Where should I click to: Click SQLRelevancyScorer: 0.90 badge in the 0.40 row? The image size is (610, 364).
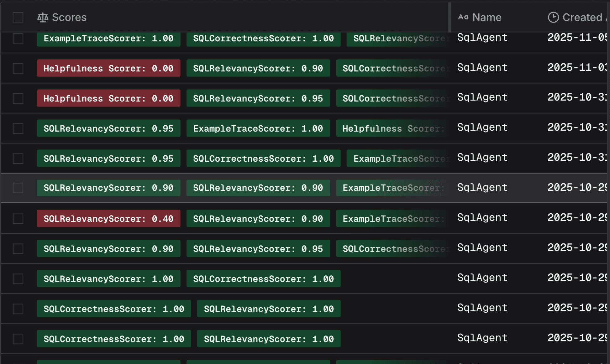(258, 219)
